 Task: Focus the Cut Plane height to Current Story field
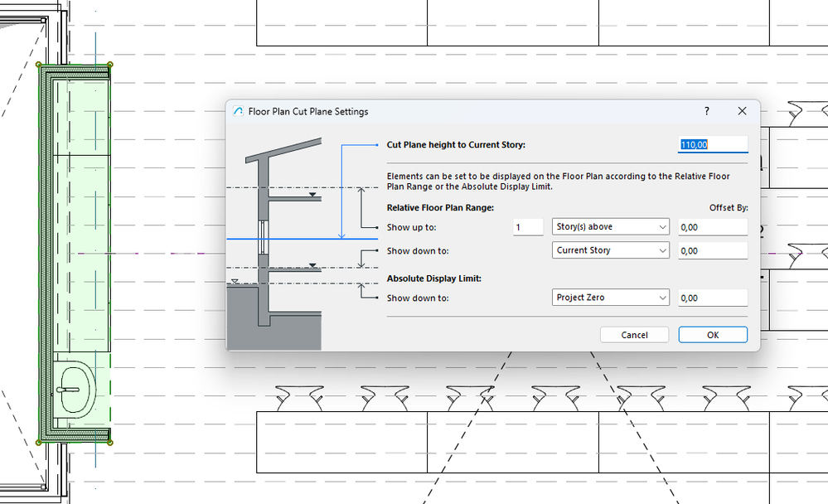pyautogui.click(x=713, y=145)
